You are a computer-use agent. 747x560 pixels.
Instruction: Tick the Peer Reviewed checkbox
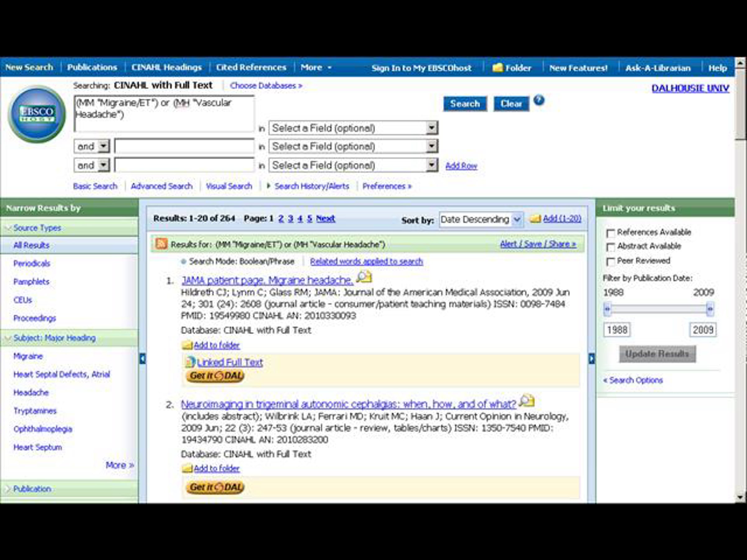610,262
